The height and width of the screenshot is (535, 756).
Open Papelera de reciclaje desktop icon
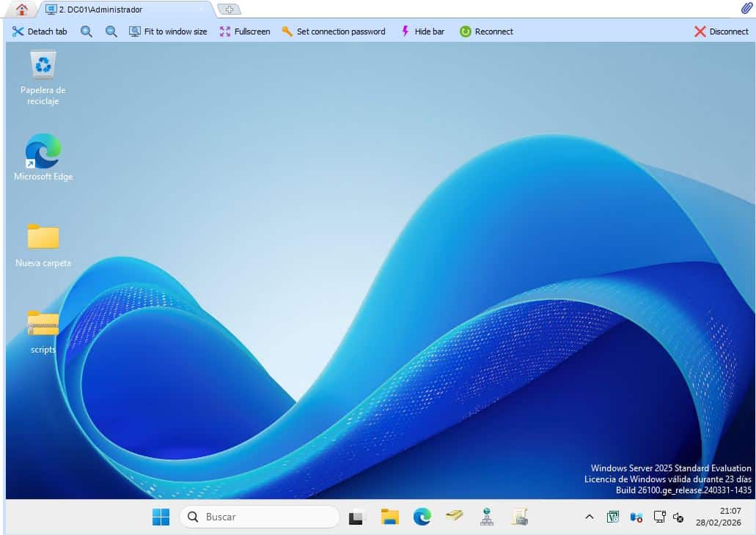43,65
